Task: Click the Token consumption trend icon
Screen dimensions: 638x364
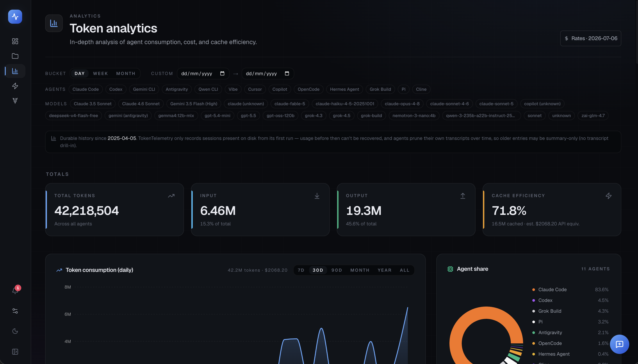Action: pyautogui.click(x=59, y=270)
